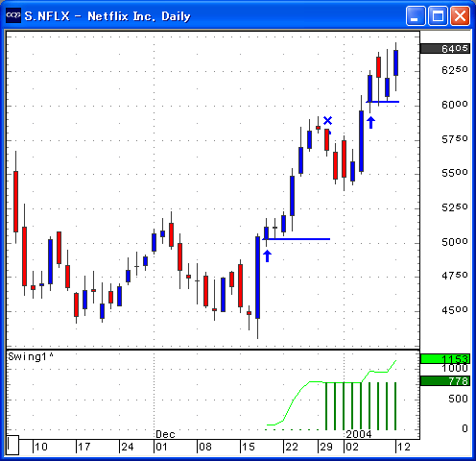The width and height of the screenshot is (476, 461).
Task: Click the 4500 price axis label
Action: (455, 310)
